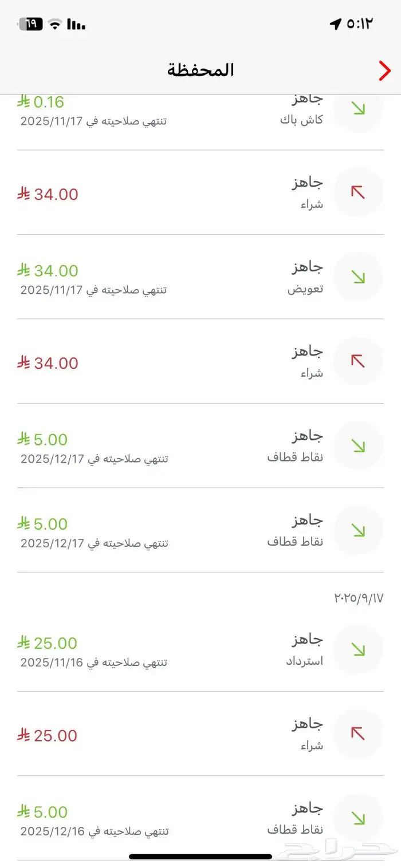
Task: Open the first نقاط قطاف transaction arrow icon
Action: point(359,445)
